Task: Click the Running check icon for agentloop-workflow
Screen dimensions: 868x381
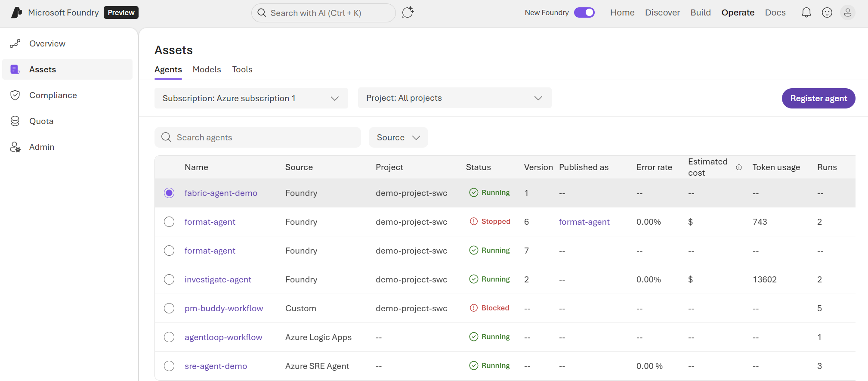Action: [474, 337]
